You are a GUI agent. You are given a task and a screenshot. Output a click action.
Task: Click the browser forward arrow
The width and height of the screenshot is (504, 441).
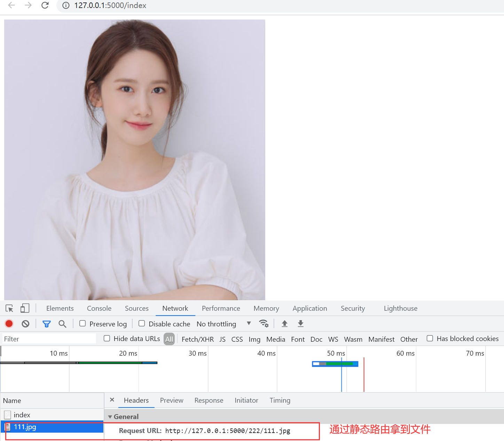(x=28, y=5)
